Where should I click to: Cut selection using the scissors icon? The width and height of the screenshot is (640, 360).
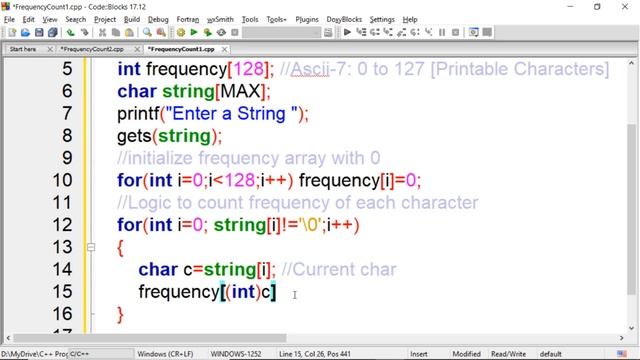coord(102,32)
